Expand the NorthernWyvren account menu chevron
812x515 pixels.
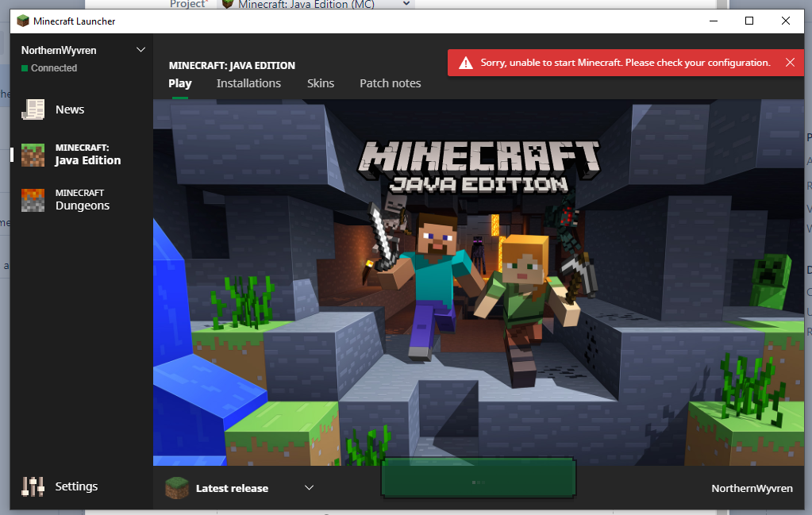pyautogui.click(x=141, y=50)
